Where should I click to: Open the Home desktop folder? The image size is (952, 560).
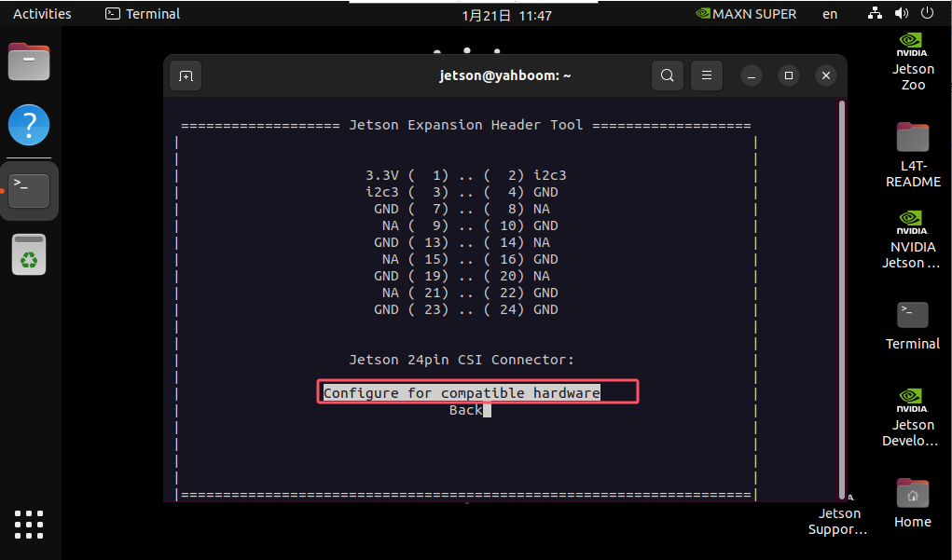[x=913, y=503]
